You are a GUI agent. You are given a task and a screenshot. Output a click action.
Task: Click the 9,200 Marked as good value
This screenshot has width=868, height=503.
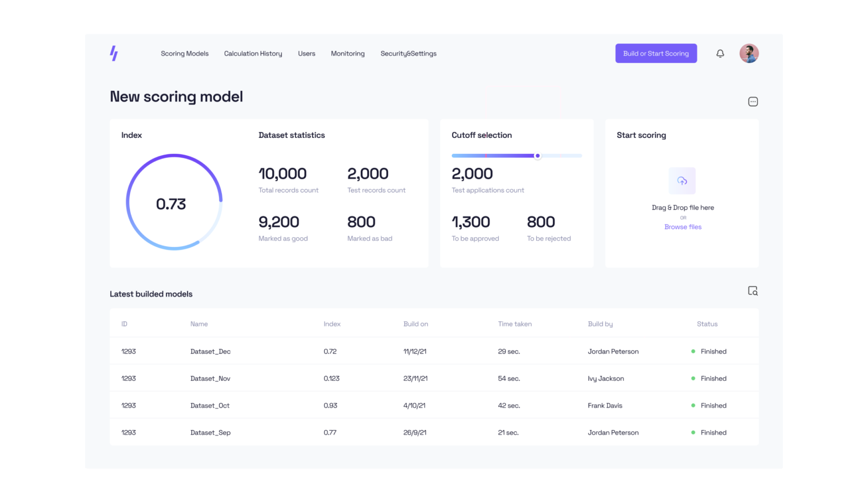[278, 222]
